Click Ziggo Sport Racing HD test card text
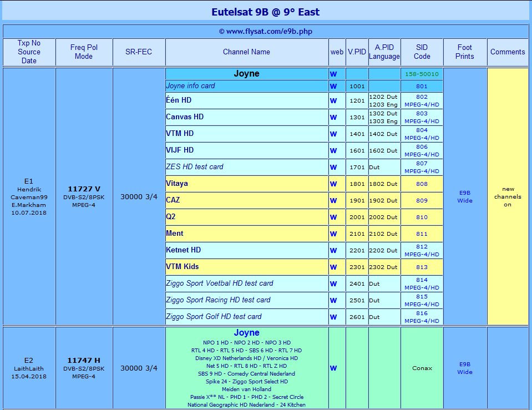 point(218,300)
